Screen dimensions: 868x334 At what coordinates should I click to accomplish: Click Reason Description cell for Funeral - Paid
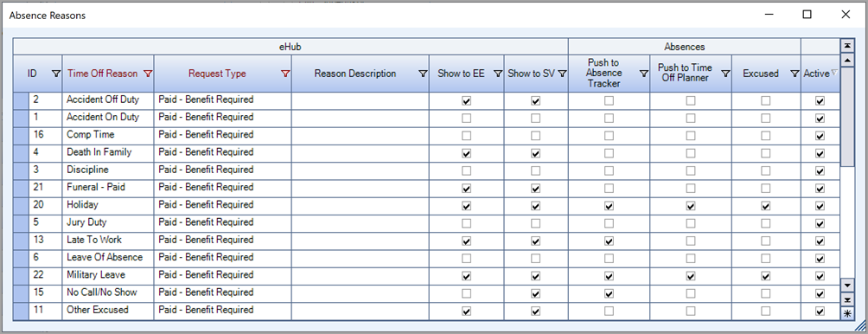[361, 188]
